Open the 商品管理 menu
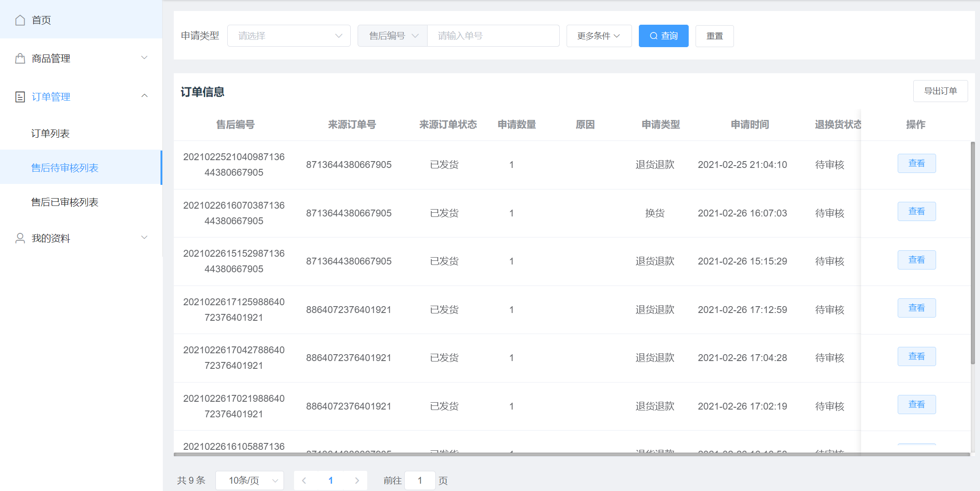The height and width of the screenshot is (491, 980). coord(81,59)
